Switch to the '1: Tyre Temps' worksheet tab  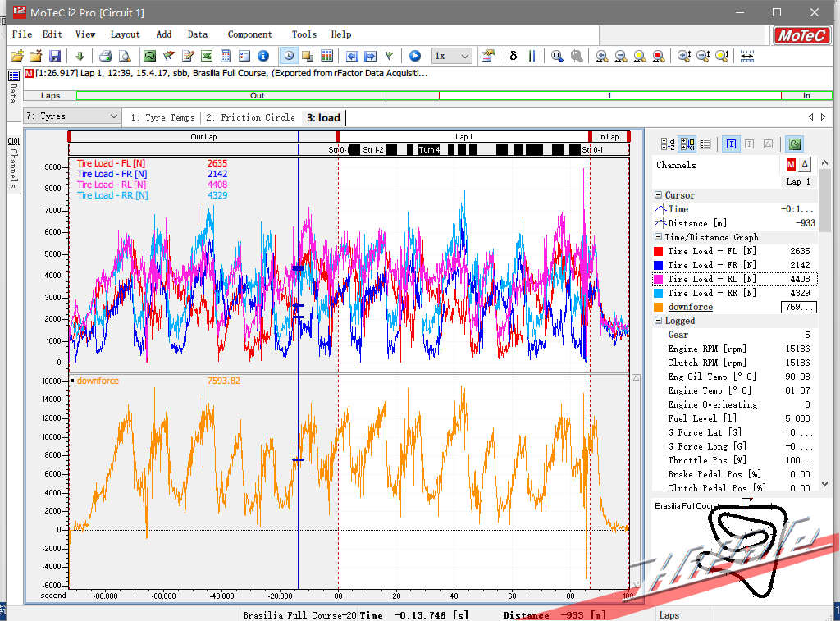pos(163,117)
